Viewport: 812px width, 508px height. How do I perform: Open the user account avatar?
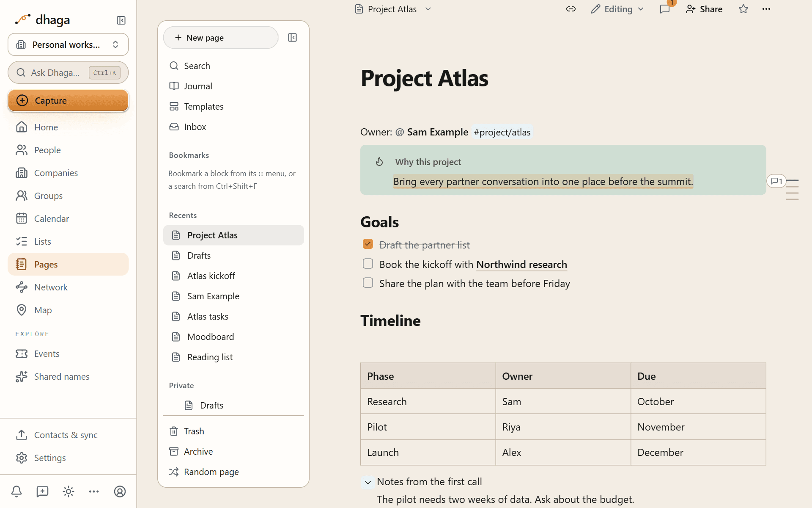point(120,491)
